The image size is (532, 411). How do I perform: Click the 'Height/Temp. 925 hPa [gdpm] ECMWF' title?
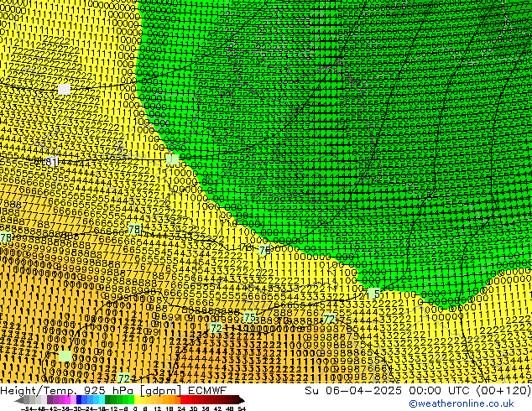click(113, 390)
